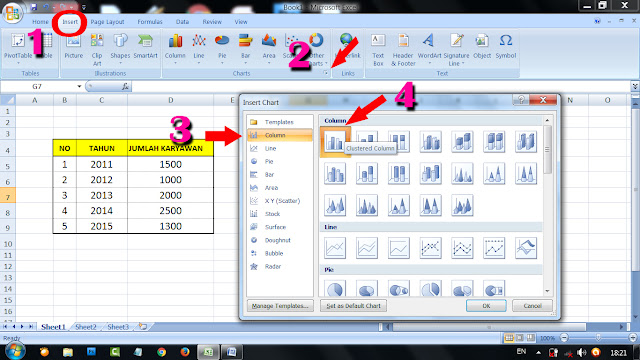Switch to Page Layout view in status bar
The width and height of the screenshot is (640, 360).
pos(520,338)
